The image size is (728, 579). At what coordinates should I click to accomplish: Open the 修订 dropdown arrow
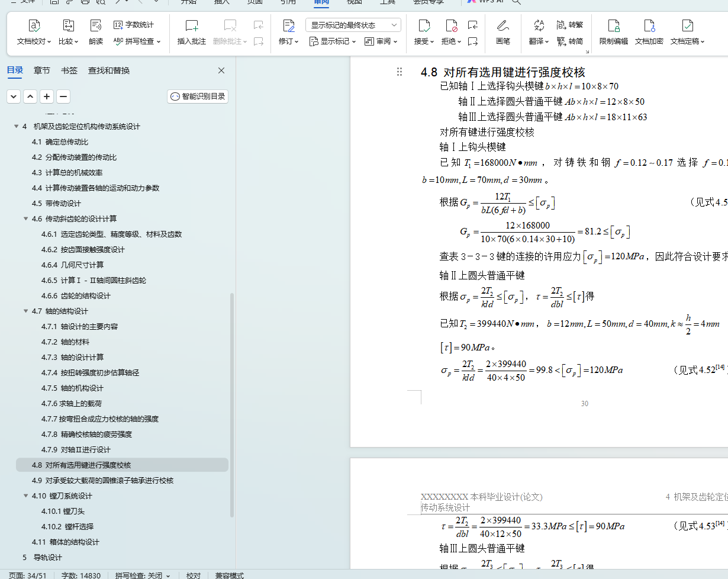(297, 41)
